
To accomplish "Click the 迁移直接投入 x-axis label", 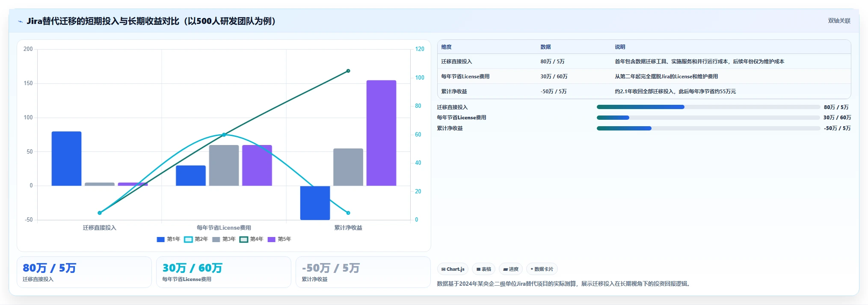I will [x=100, y=228].
